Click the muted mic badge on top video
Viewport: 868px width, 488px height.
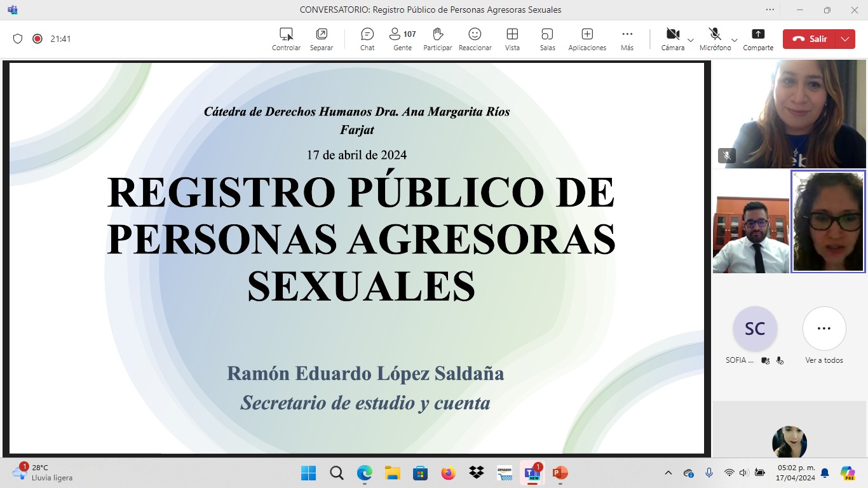(727, 155)
